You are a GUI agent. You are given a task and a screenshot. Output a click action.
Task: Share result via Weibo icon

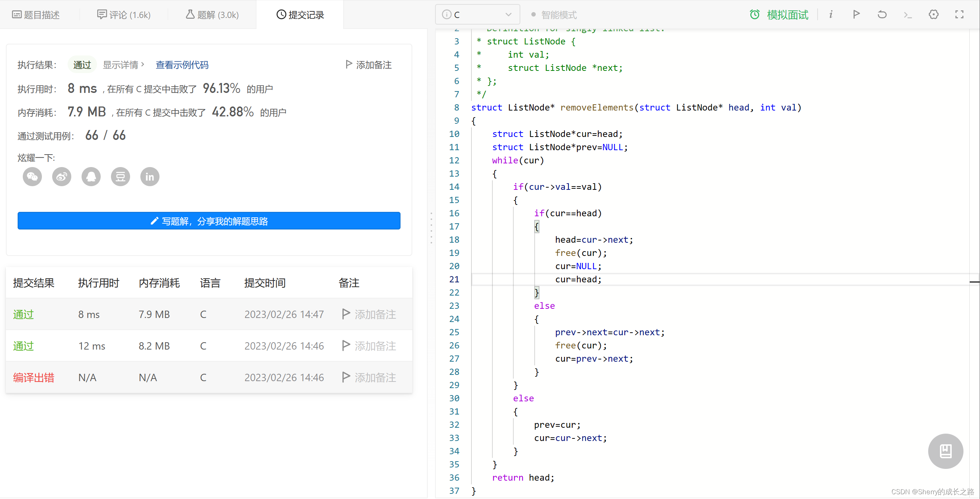[62, 177]
